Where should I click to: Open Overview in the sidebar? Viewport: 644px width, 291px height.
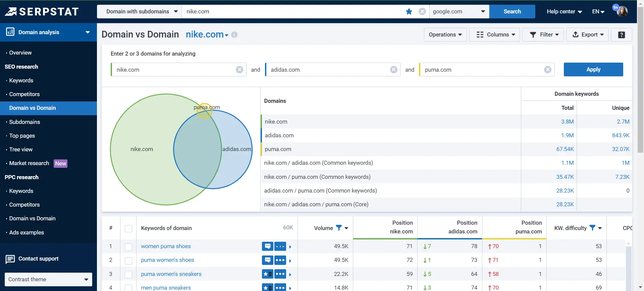20,53
